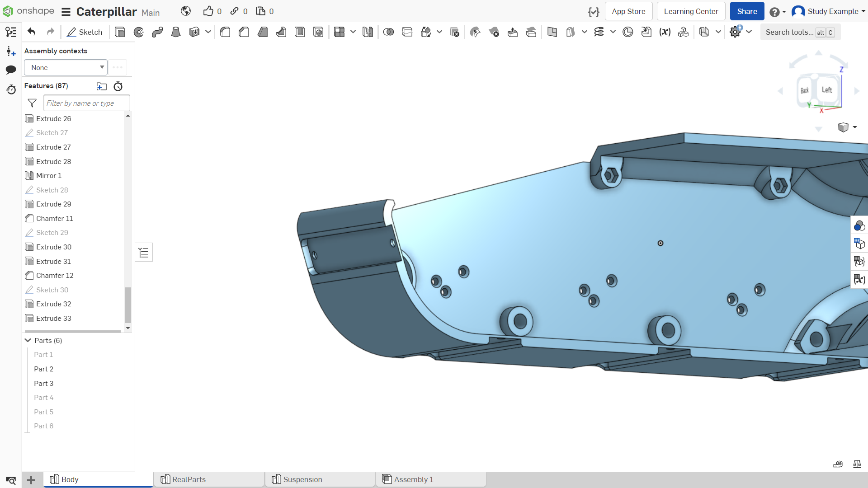This screenshot has height=488, width=868.
Task: Select the Plane tool
Action: tap(552, 32)
